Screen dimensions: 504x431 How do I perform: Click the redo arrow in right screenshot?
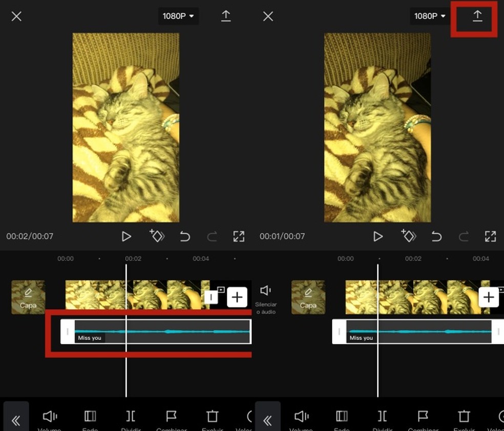click(x=464, y=236)
